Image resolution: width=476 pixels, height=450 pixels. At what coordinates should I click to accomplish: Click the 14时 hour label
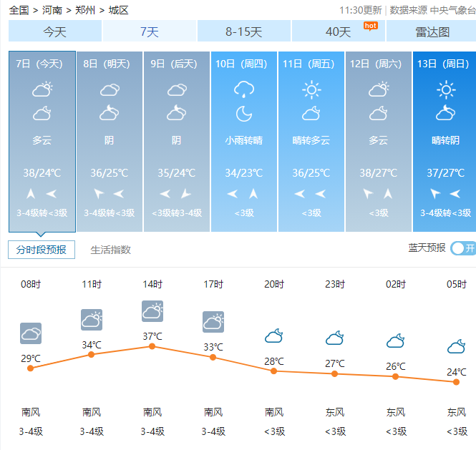click(152, 284)
